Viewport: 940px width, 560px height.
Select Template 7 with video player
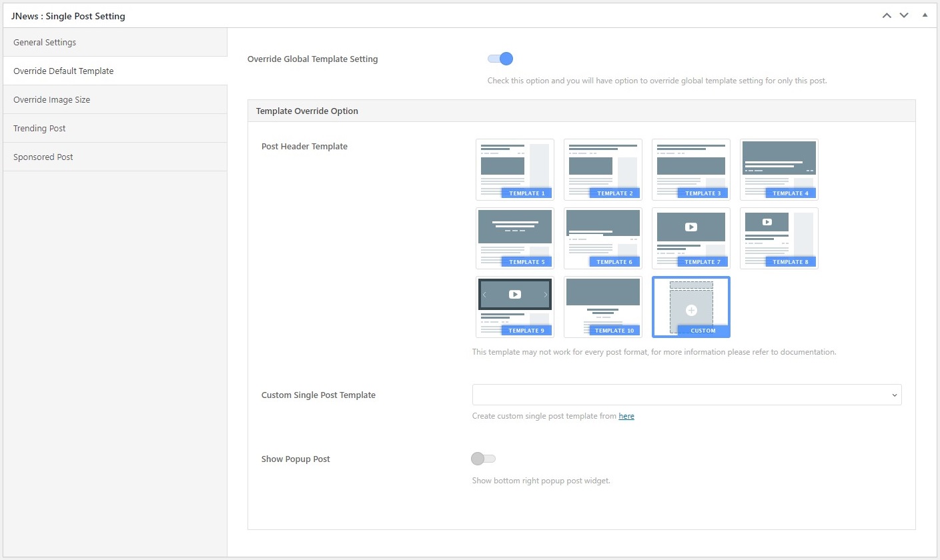point(691,238)
